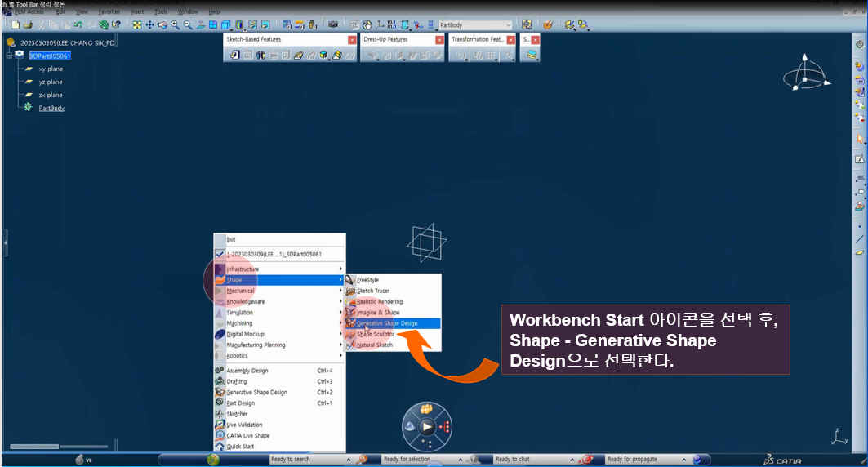This screenshot has height=467, width=868.
Task: Click the red tree icon in the action pad
Action: coord(443,427)
